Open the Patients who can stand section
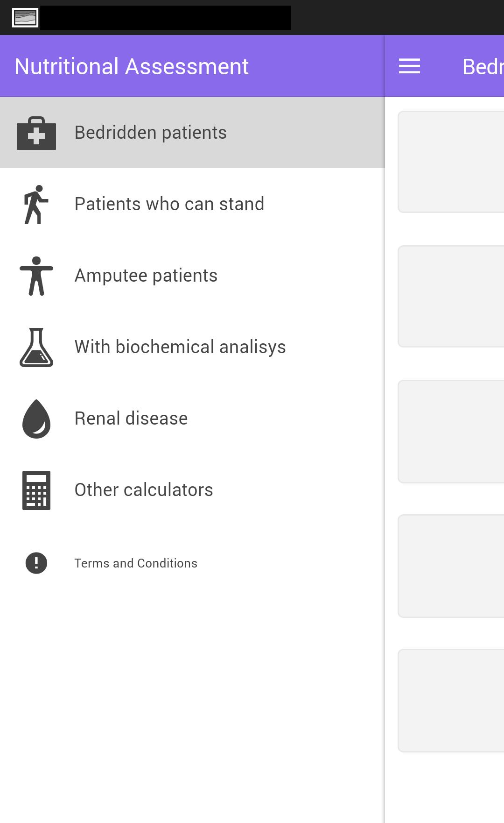Screen dimensions: 504x823 click(x=169, y=204)
